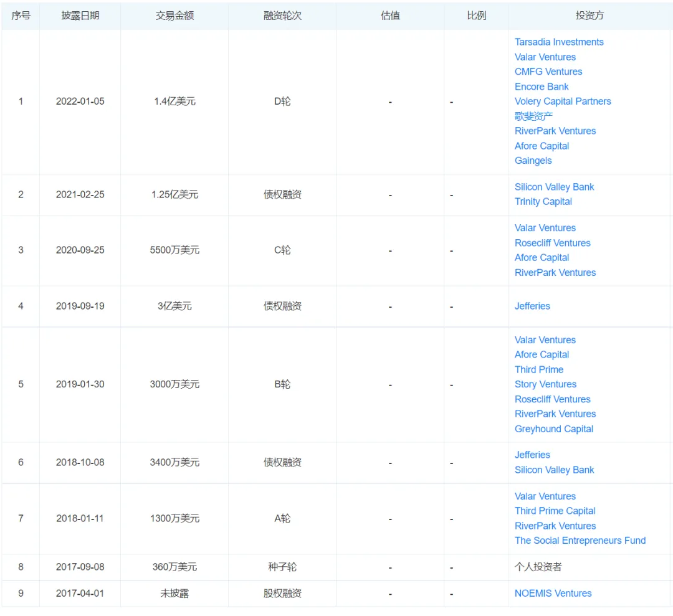Select date cell 2021-02-25
Screen dimensions: 673x616
80,194
